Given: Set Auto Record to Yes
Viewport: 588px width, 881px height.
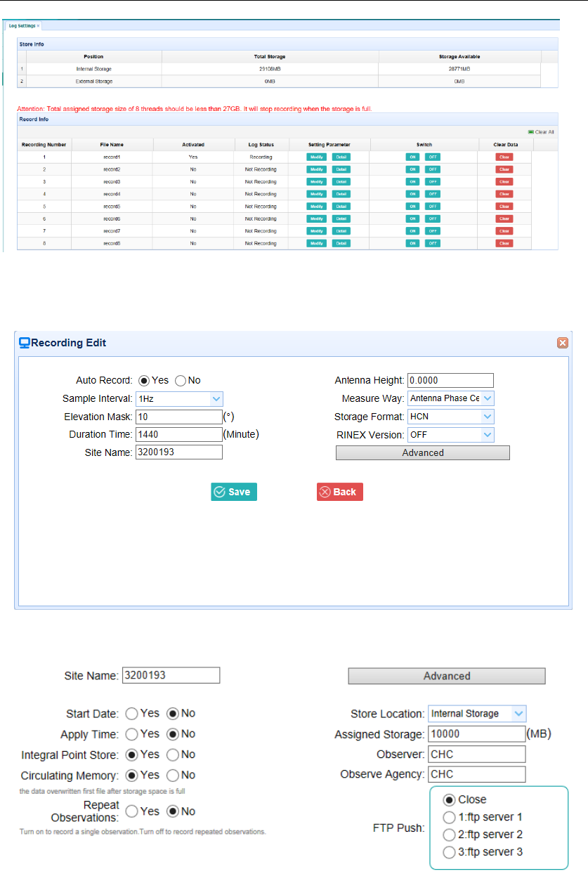Looking at the screenshot, I should [143, 380].
